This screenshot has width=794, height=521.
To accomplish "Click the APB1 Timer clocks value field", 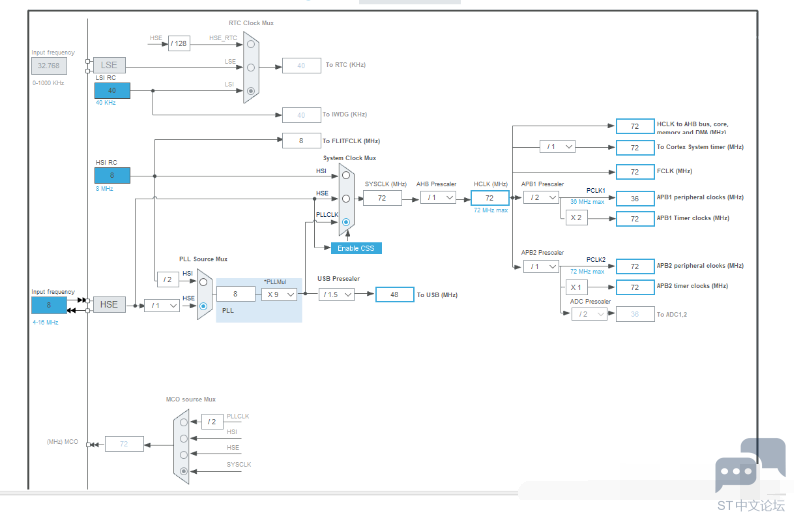I will (635, 219).
